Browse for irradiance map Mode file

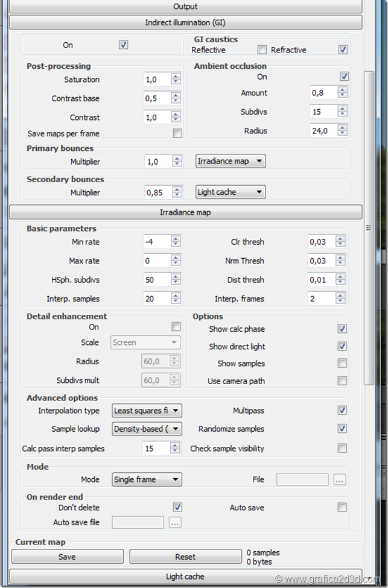(340, 480)
